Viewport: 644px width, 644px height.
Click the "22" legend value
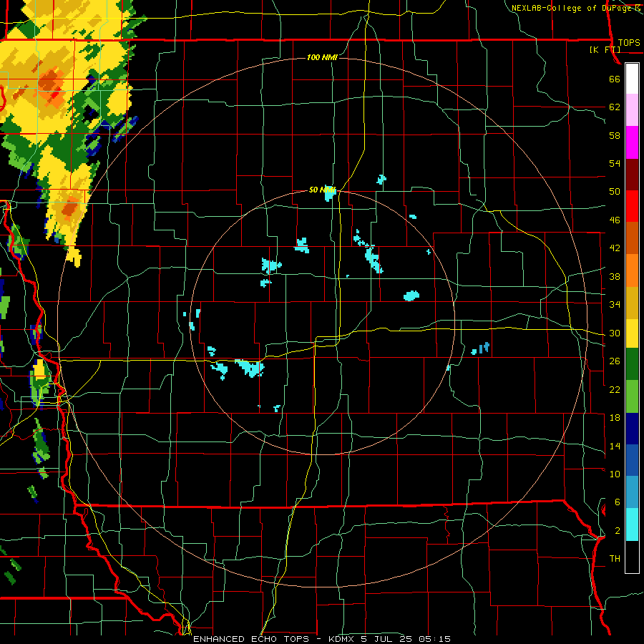click(615, 389)
